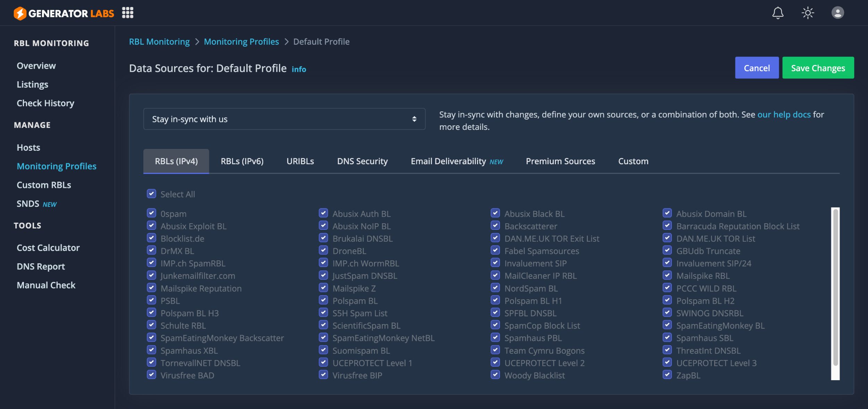Open the Email Deliverability tab
The height and width of the screenshot is (409, 868).
457,161
